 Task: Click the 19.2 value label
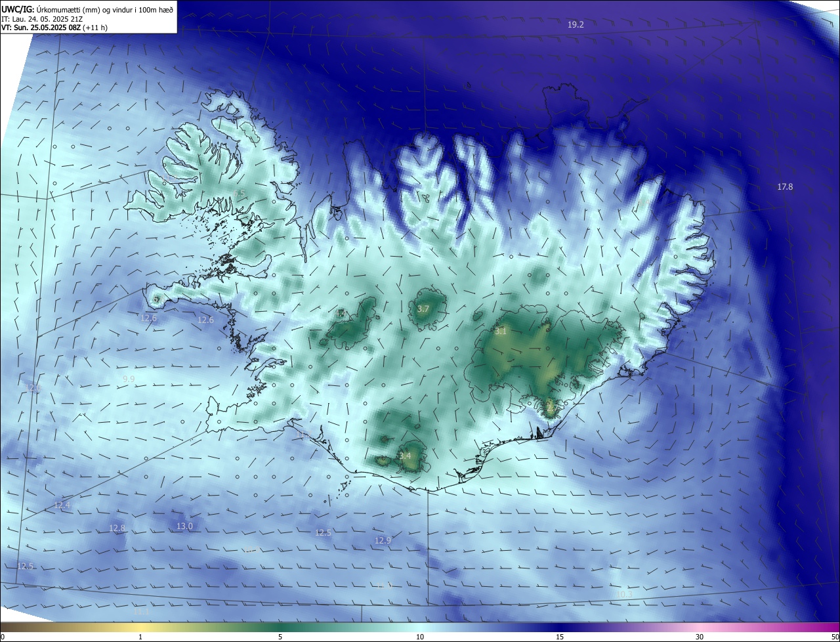pos(576,24)
